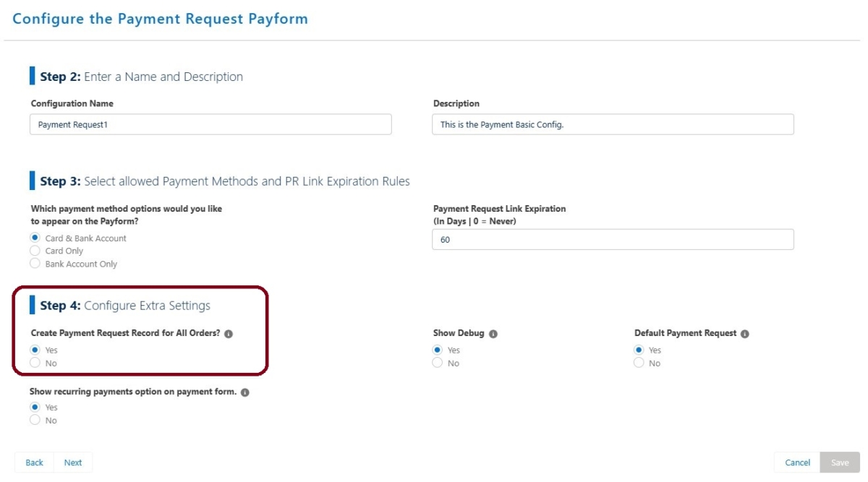Save the payform configuration
The image size is (868, 482).
840,462
